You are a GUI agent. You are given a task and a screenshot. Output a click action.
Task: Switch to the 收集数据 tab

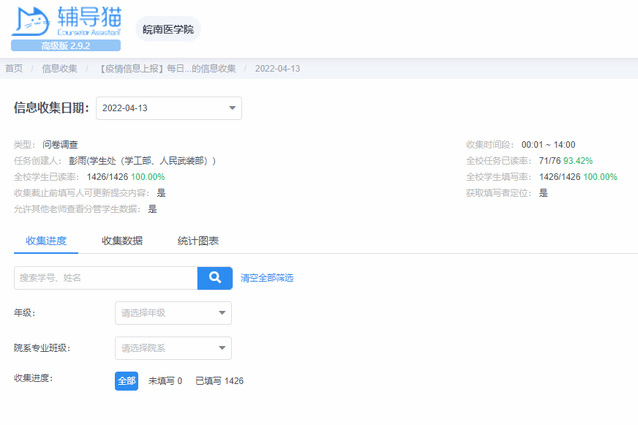(x=122, y=240)
